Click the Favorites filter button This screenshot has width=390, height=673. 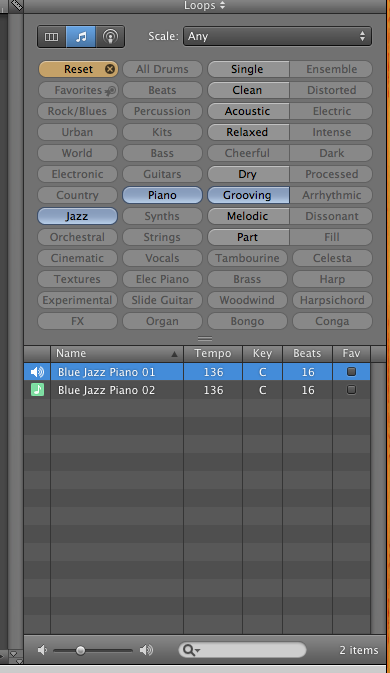click(x=77, y=90)
